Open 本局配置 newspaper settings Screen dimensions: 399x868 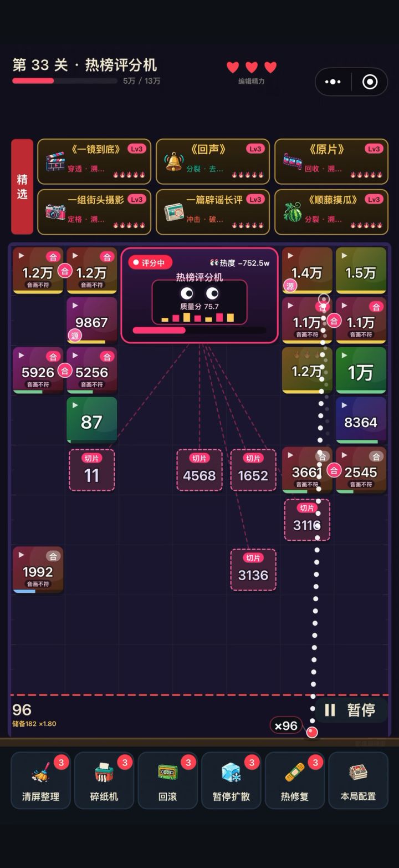(x=358, y=780)
